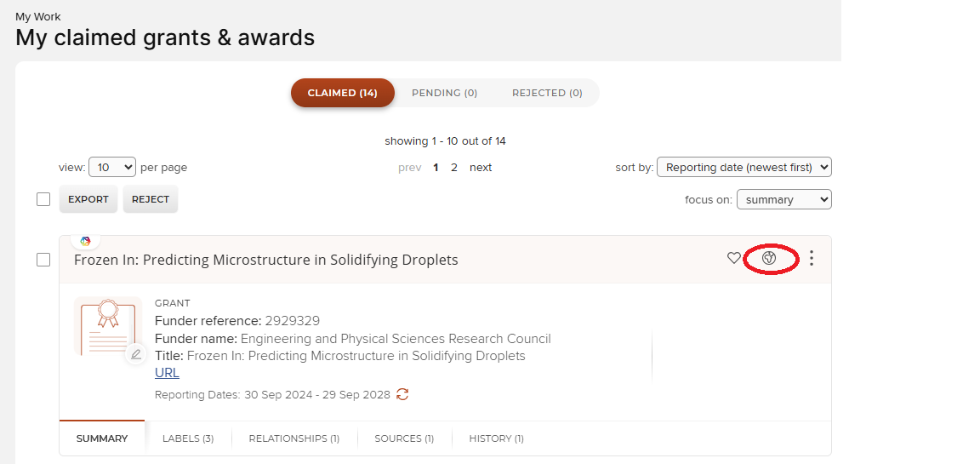The image size is (980, 464).
Task: Expand the sort by Reporting date dropdown
Action: [744, 168]
